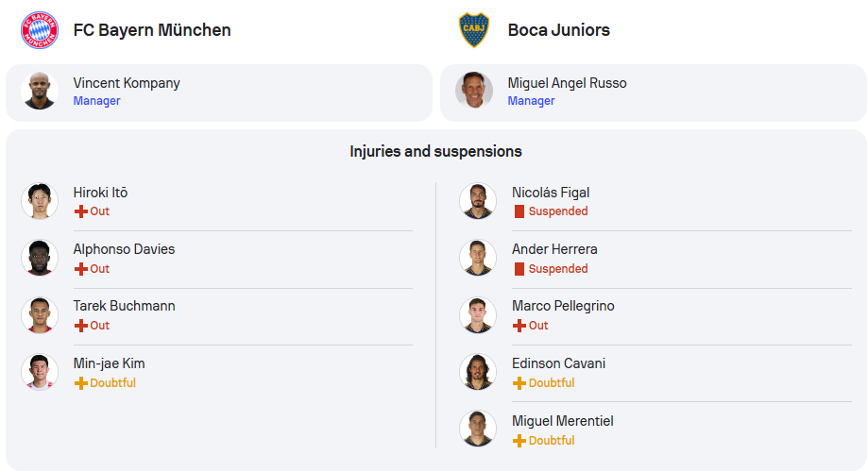Open Edinson Cavani's player name
Screen dimensions: 868x472
point(558,363)
